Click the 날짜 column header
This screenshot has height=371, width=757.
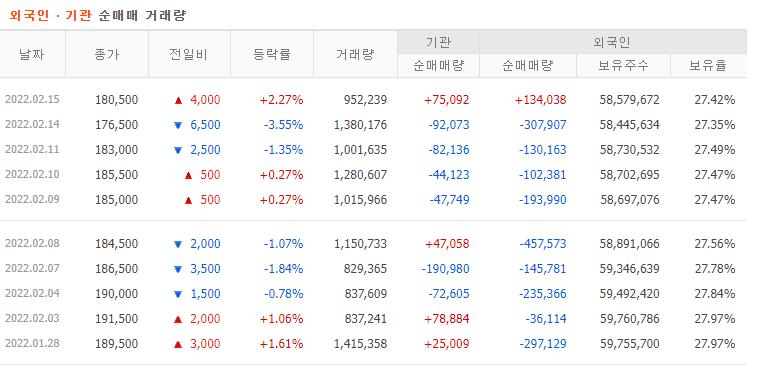[x=32, y=55]
